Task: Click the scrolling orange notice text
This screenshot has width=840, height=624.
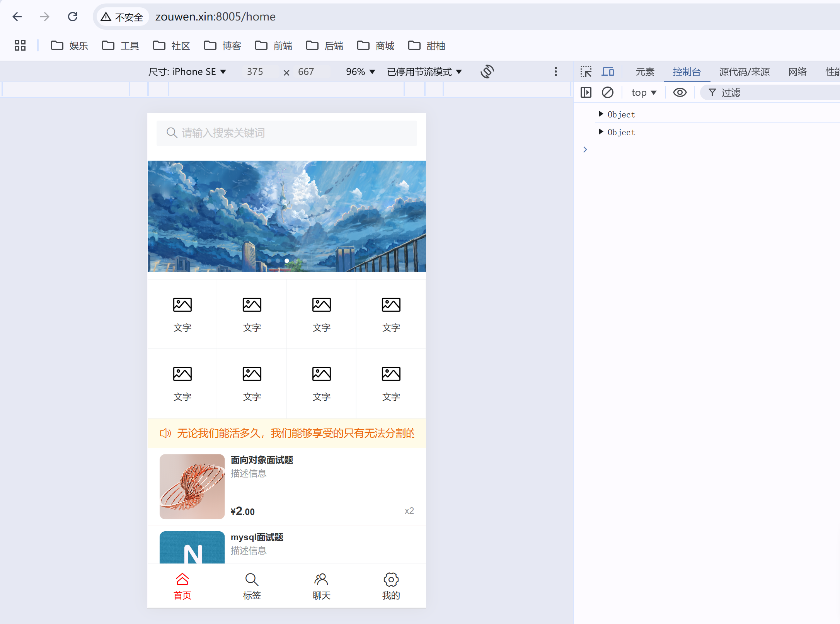Action: pos(296,434)
